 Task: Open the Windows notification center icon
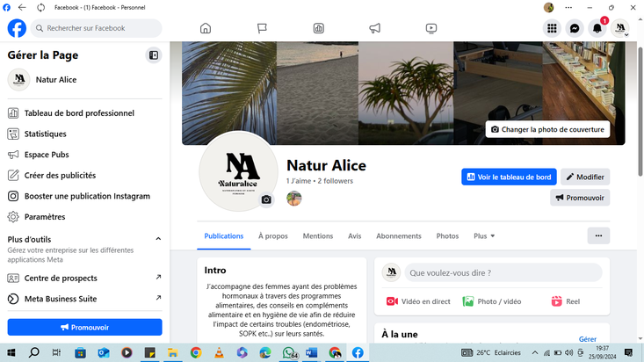(628, 352)
